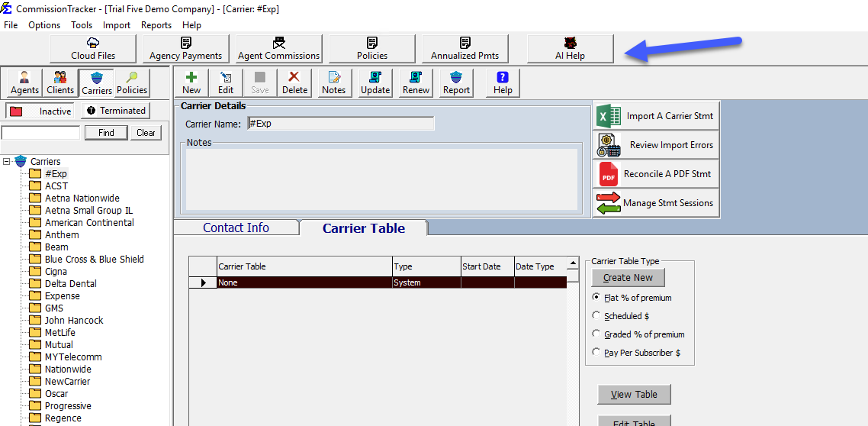Click the New carrier icon

[x=191, y=82]
